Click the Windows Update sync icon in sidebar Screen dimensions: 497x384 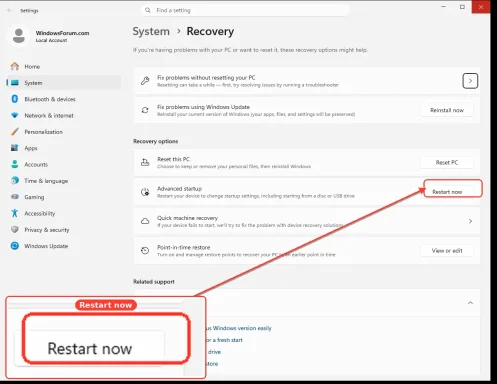pos(15,246)
